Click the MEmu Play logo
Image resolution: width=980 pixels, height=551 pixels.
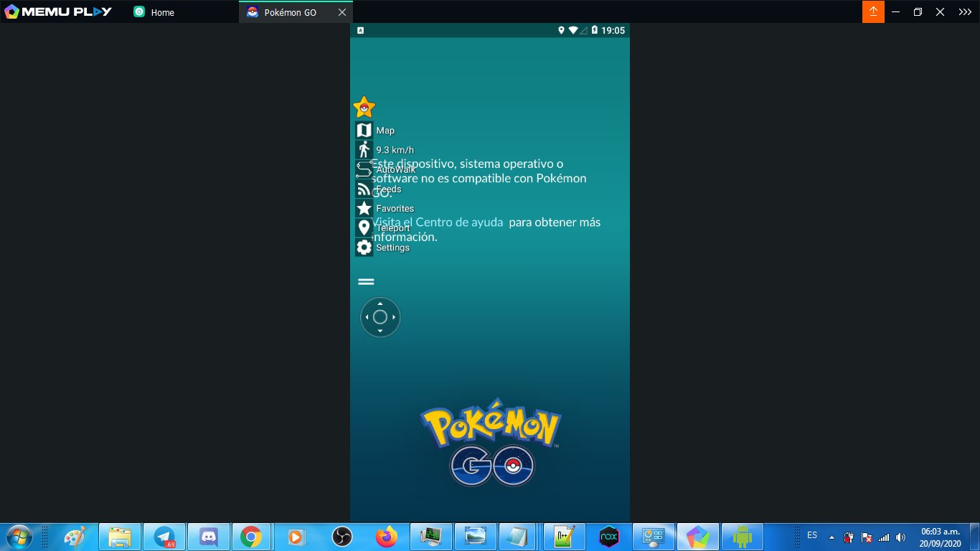(x=58, y=11)
